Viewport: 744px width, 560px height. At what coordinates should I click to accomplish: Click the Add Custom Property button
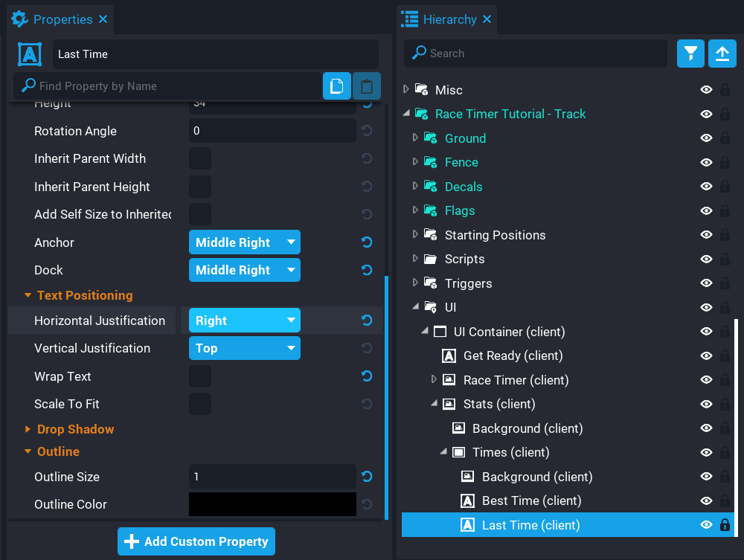[196, 541]
